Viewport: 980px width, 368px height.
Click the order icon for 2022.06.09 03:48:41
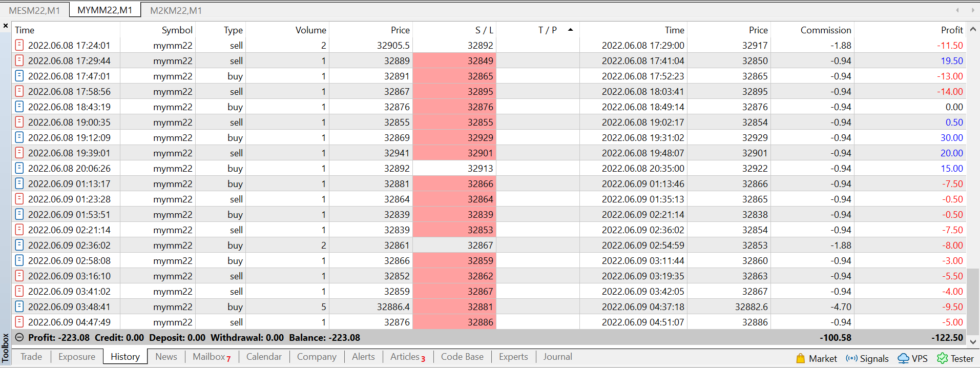click(19, 306)
